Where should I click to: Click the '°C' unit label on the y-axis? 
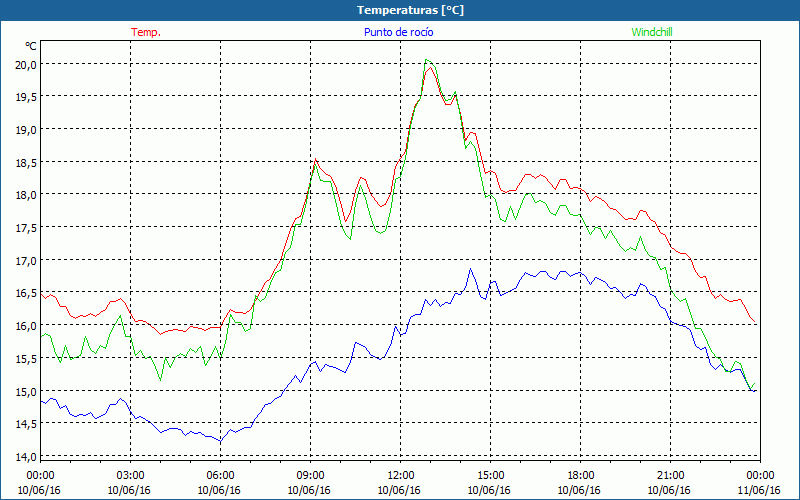tap(30, 46)
